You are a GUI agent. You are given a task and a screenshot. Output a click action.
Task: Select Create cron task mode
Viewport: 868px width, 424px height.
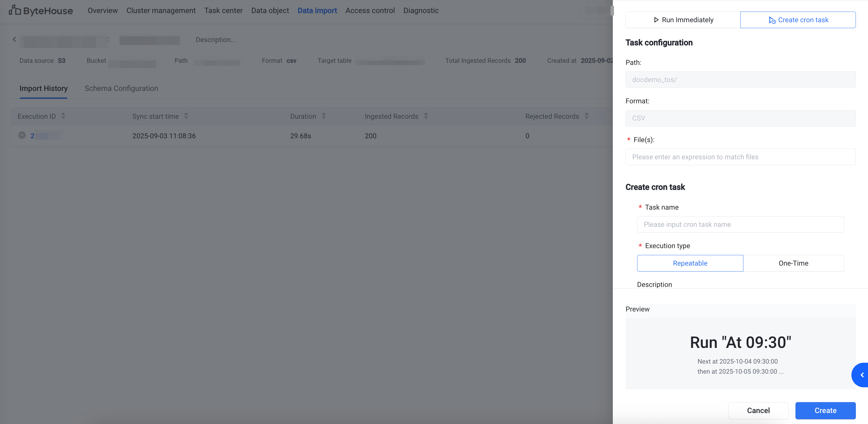click(798, 20)
